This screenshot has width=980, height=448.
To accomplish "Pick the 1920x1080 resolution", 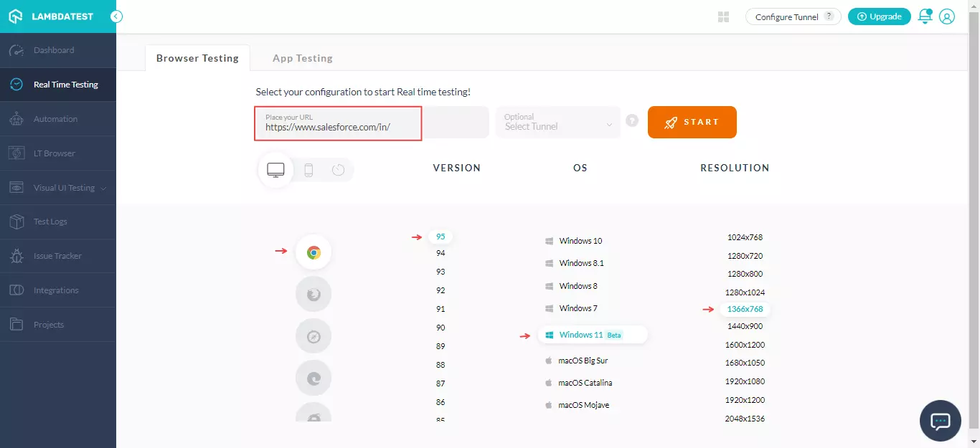I will 745,381.
